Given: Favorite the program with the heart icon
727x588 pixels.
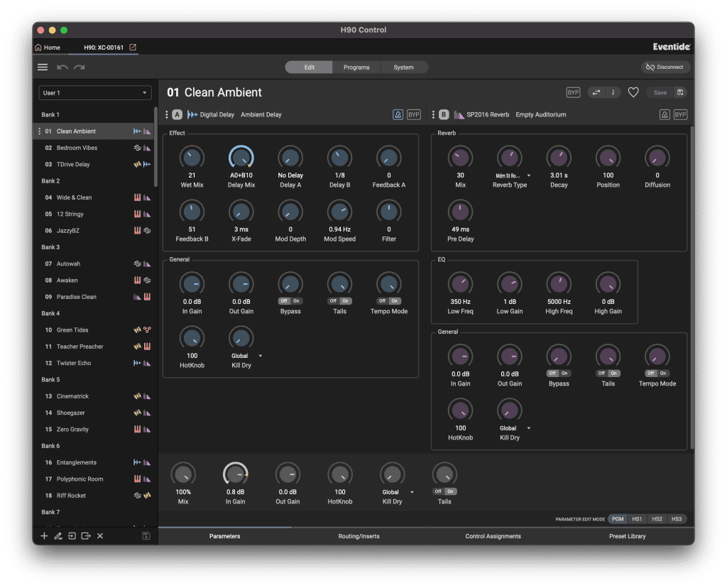Looking at the screenshot, I should pyautogui.click(x=633, y=92).
